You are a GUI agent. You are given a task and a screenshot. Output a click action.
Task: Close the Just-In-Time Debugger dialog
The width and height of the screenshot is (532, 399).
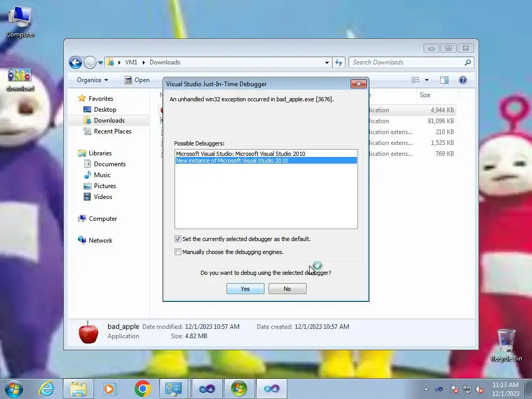coord(358,84)
